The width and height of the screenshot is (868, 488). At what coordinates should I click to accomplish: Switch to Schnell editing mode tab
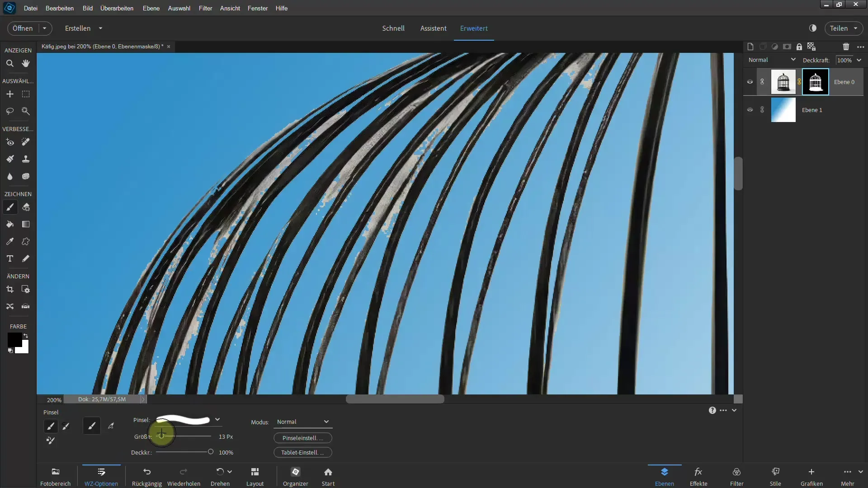393,28
